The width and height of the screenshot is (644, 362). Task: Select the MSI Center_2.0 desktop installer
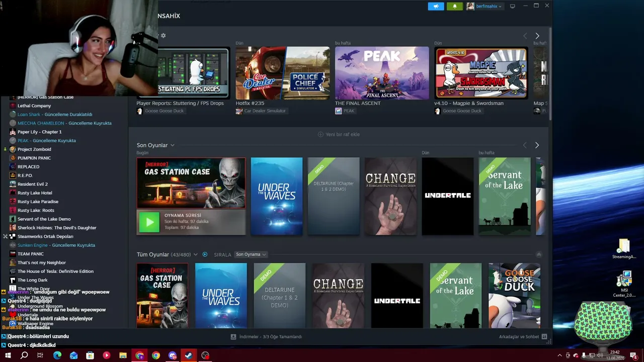point(624,285)
